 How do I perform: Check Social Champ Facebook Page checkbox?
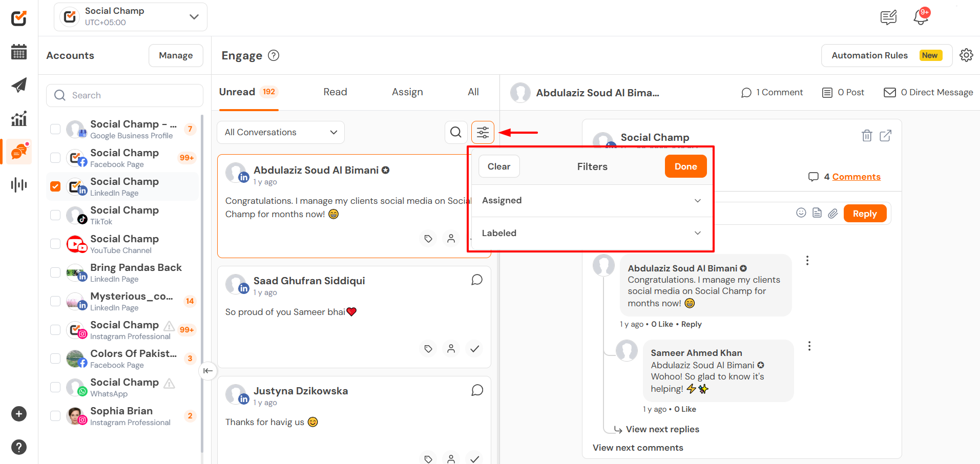coord(55,158)
